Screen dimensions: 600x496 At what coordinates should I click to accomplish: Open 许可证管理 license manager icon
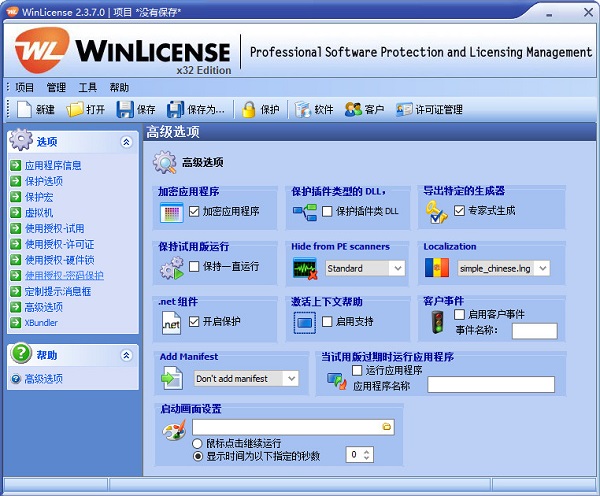point(404,109)
